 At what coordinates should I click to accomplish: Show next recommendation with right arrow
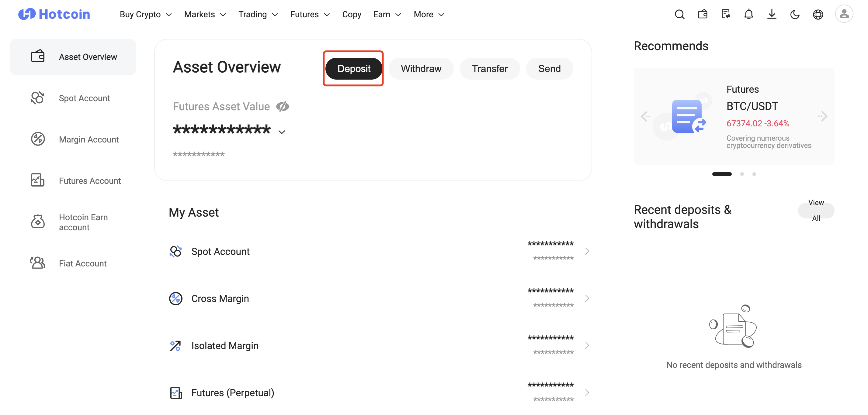point(823,116)
